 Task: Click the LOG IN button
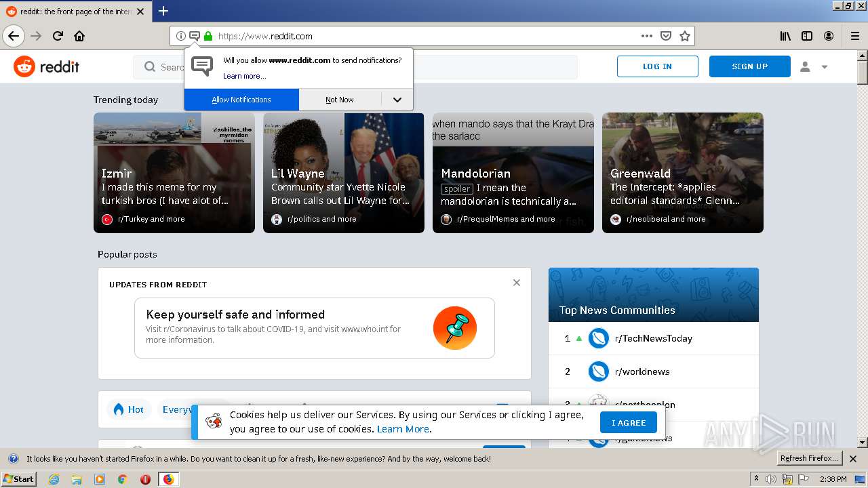[657, 66]
